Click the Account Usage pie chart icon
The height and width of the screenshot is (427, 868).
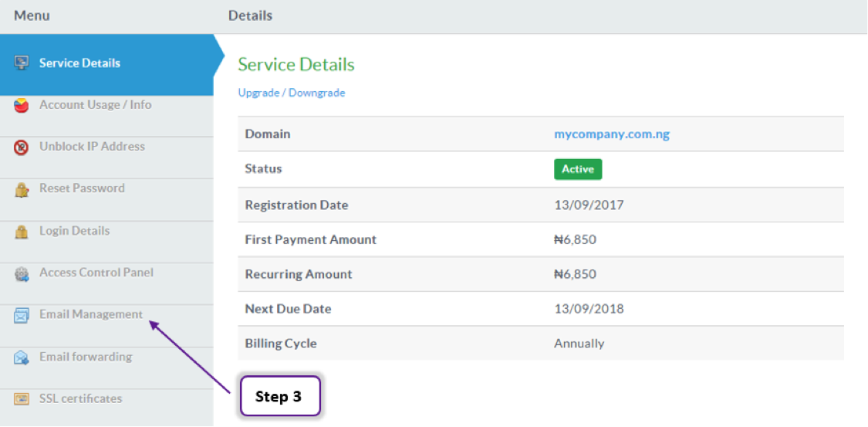tap(21, 105)
